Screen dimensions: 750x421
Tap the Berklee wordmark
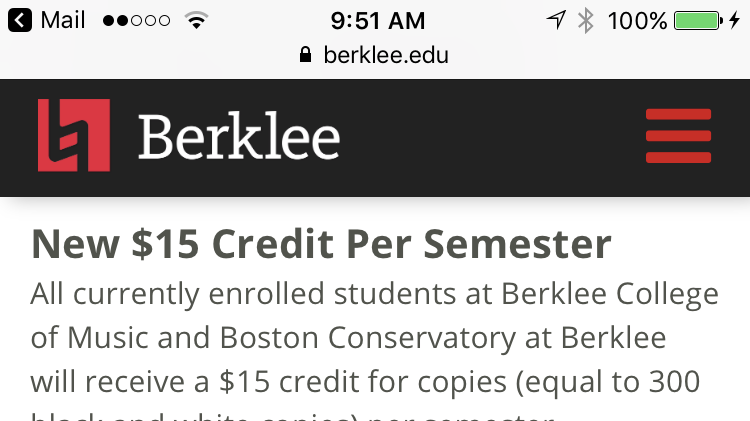(x=239, y=137)
